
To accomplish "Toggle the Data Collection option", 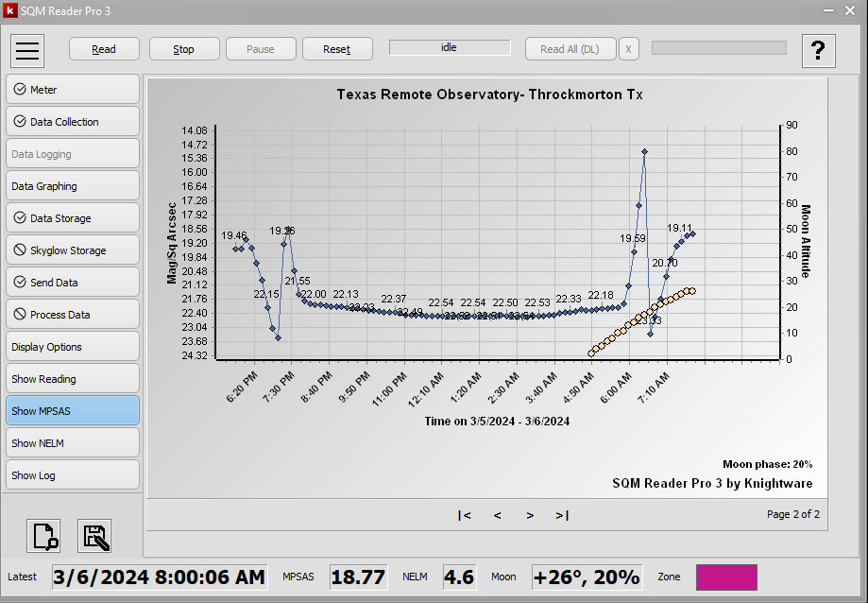I will [73, 122].
